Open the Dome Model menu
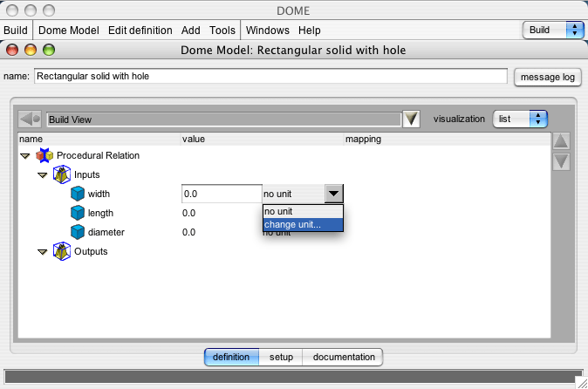 click(x=69, y=31)
